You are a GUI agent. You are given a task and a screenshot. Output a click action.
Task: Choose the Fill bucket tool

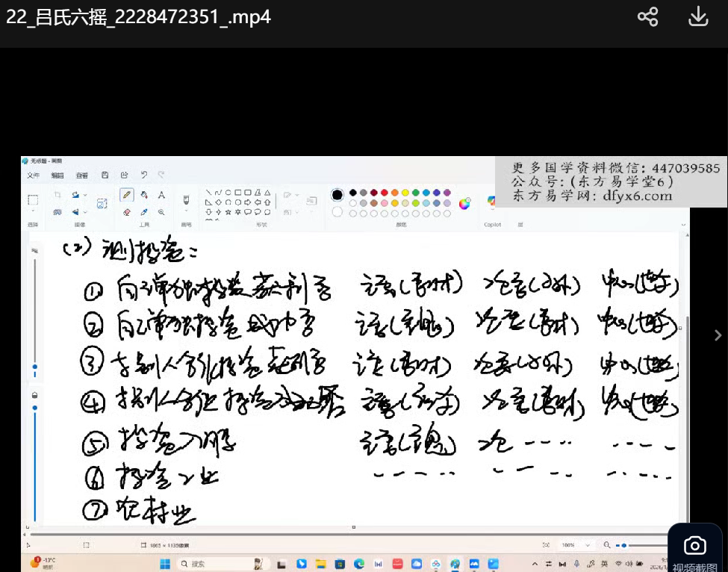(x=144, y=195)
